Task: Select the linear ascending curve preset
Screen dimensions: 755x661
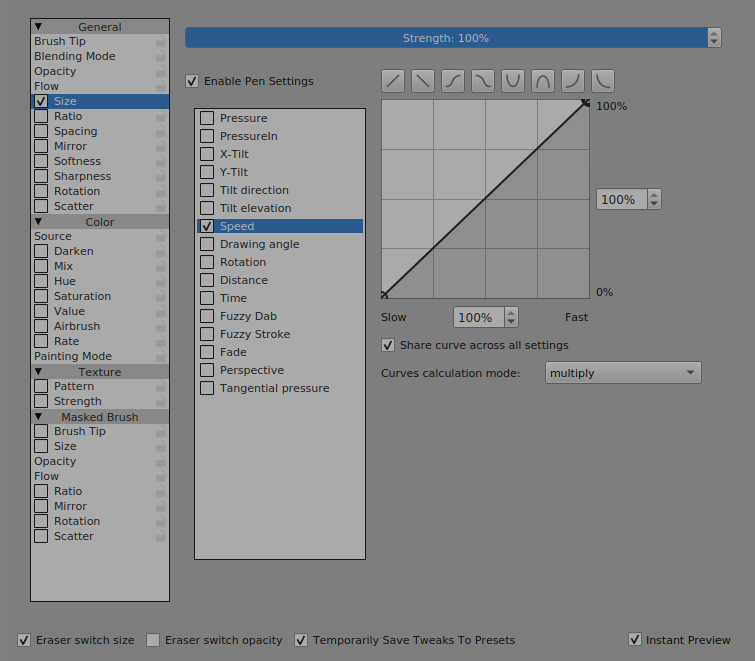Action: [x=394, y=81]
